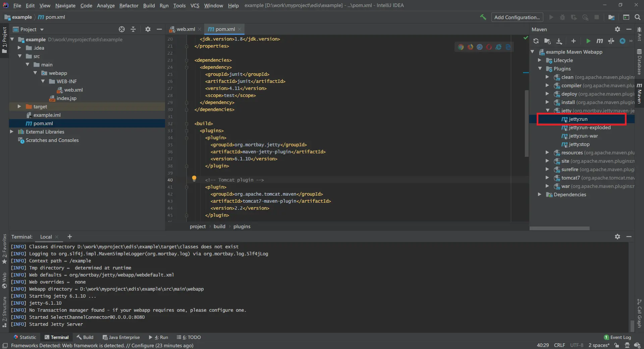Viewport: 644px width, 349px height.
Task: Open Project Structure dialog icon
Action: point(611,17)
